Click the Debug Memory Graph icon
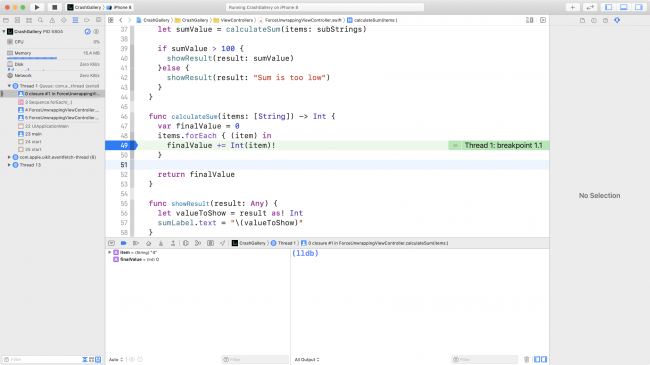Image resolution: width=650 pixels, height=365 pixels. tap(198, 243)
